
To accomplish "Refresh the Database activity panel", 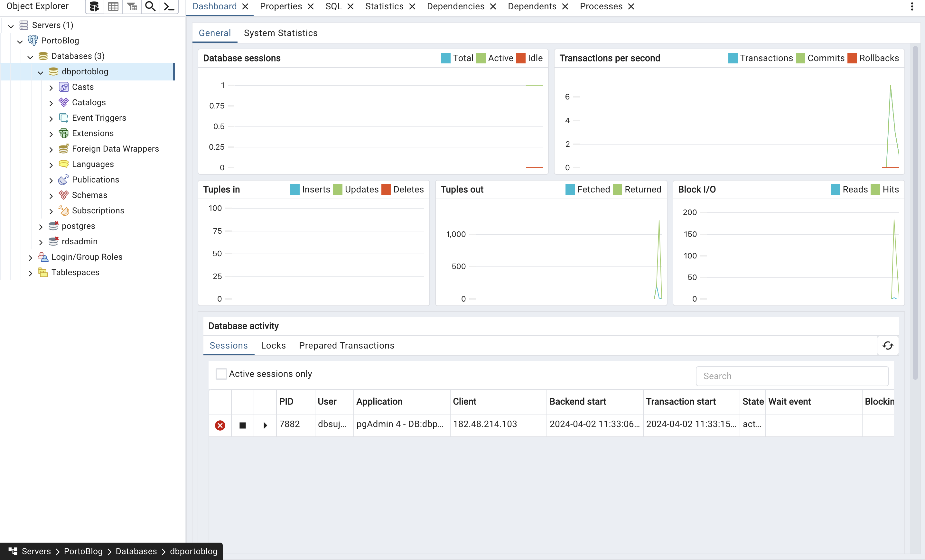I will pos(888,346).
